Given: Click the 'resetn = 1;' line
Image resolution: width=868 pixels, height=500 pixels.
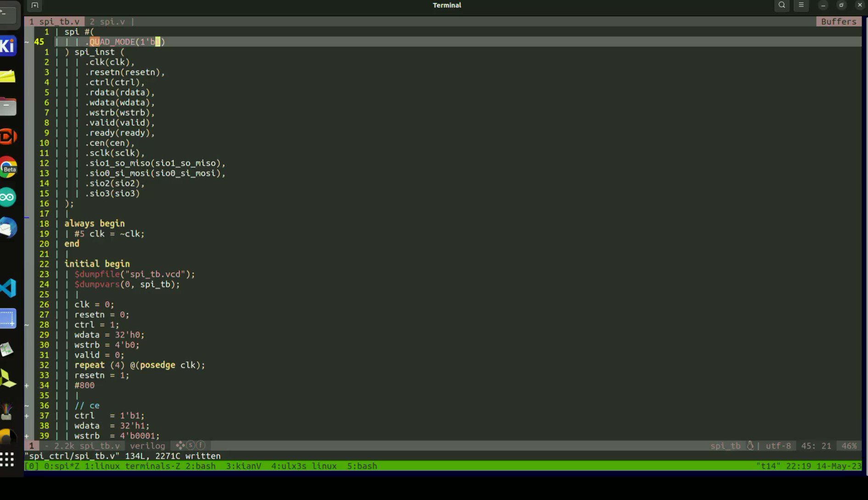Looking at the screenshot, I should (102, 375).
